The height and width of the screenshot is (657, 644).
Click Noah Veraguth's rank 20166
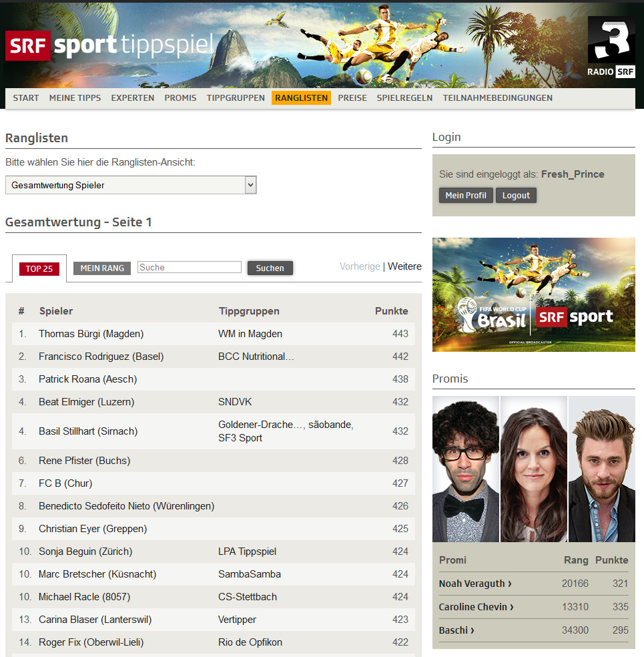pyautogui.click(x=575, y=584)
